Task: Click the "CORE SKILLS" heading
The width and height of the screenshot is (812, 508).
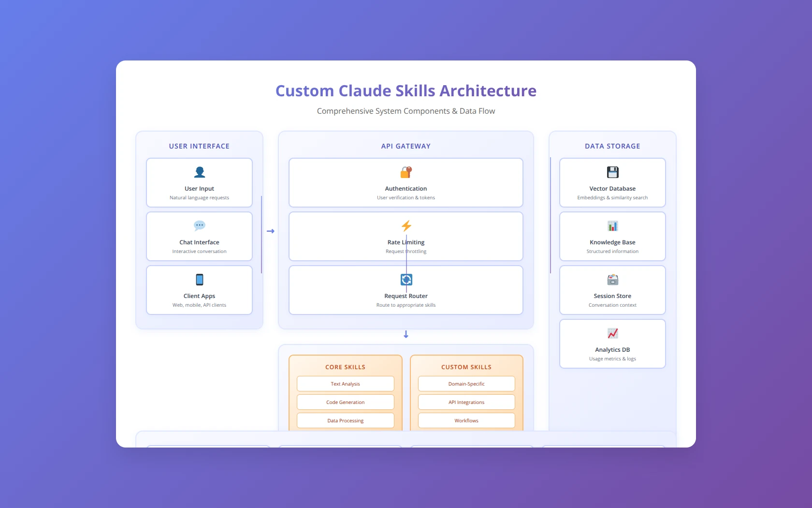Action: 346,367
